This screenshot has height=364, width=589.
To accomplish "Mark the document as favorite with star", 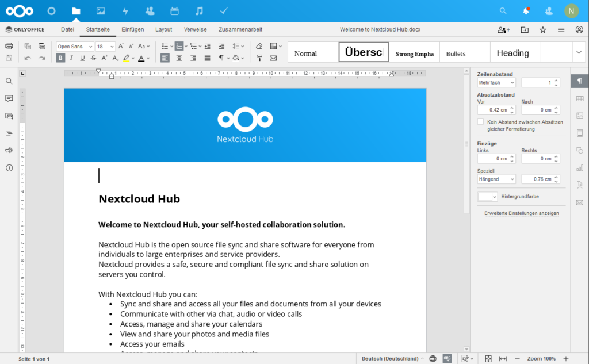I will (543, 30).
